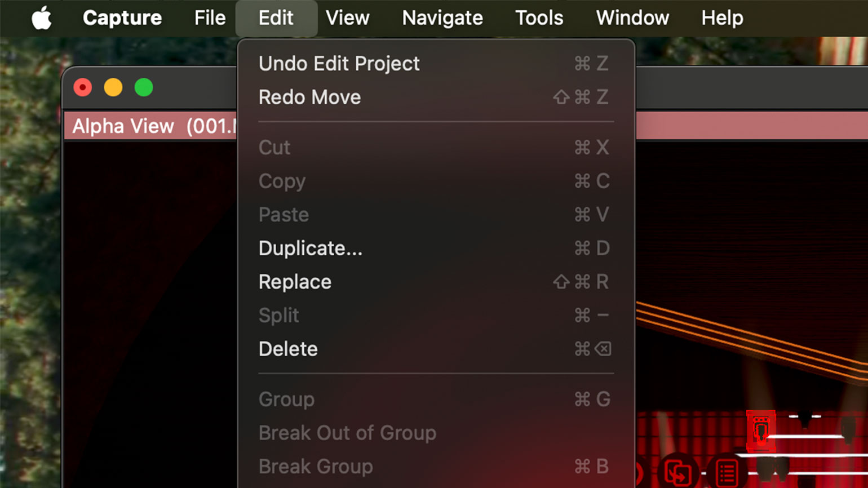Click the list icon in the viewport
868x488 pixels.
pyautogui.click(x=727, y=472)
